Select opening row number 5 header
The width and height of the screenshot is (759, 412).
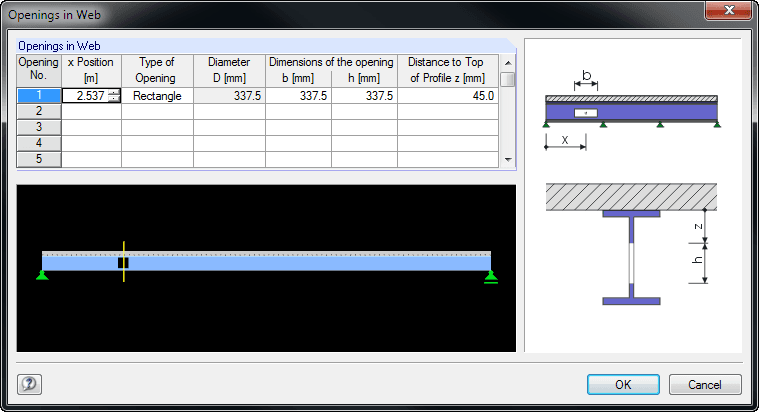point(39,159)
